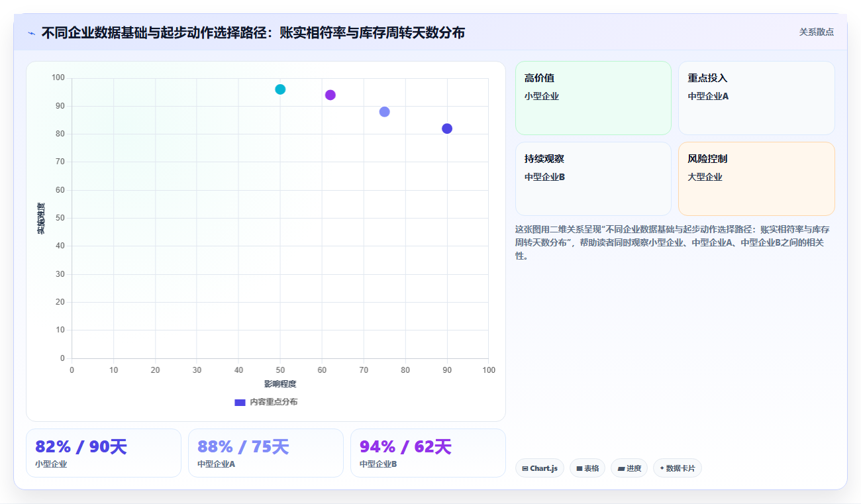This screenshot has height=504, width=861.
Task: Click 小型企业 text in 高价值 card
Action: [542, 96]
